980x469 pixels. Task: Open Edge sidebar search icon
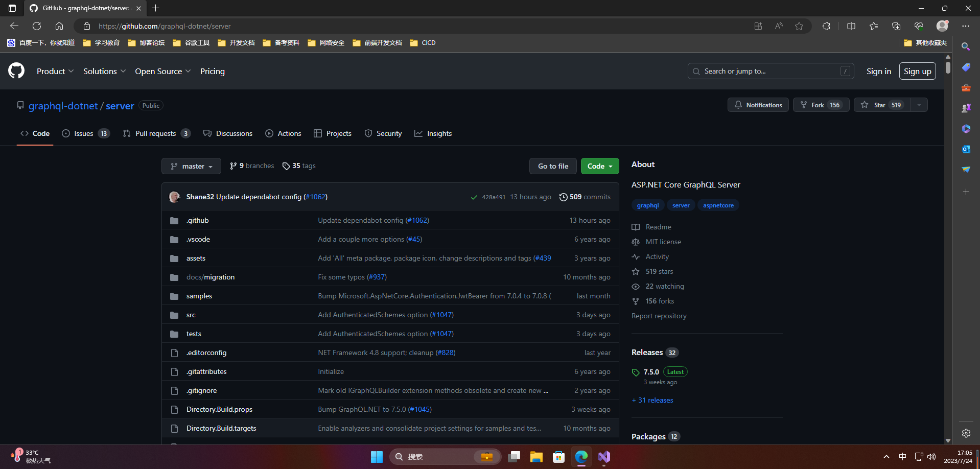click(x=966, y=47)
